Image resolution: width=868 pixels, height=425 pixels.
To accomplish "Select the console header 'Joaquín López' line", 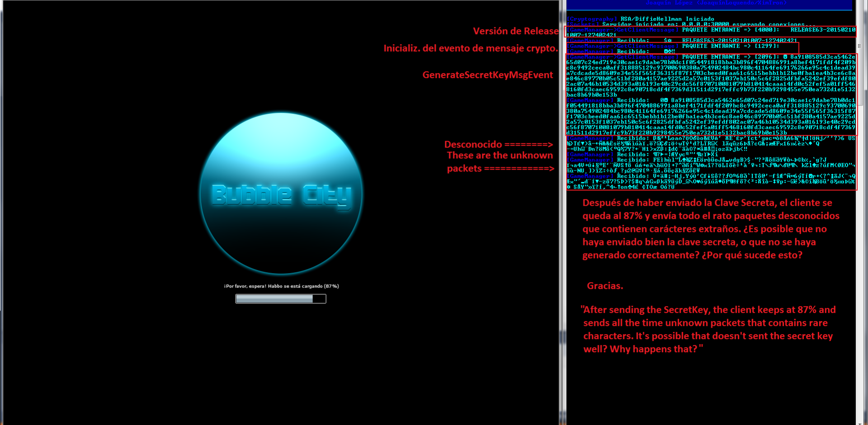I will point(716,3).
